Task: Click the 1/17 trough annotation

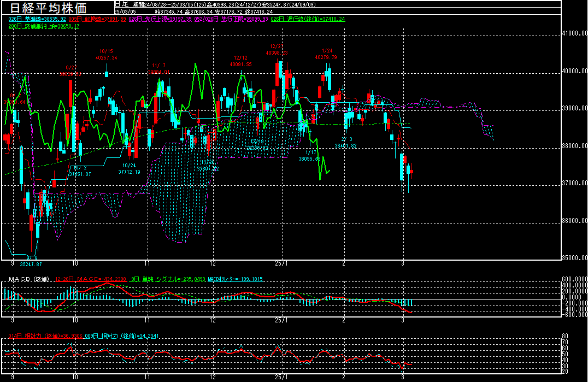Action: [310, 156]
